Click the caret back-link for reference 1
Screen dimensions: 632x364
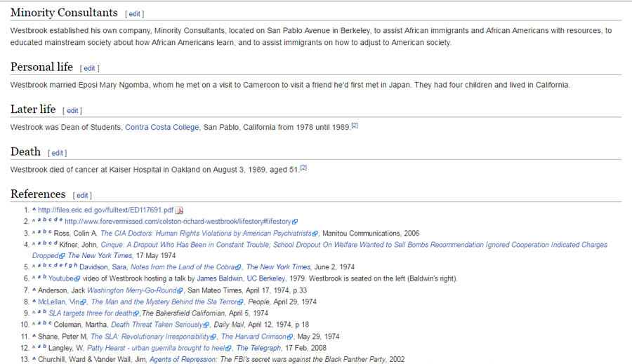point(34,210)
